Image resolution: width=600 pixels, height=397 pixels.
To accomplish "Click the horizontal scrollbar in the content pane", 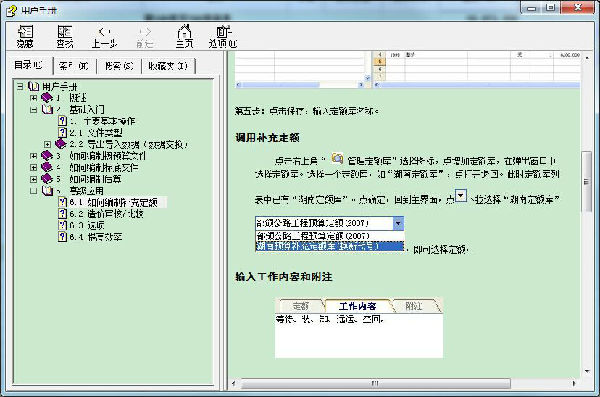I will [x=375, y=383].
